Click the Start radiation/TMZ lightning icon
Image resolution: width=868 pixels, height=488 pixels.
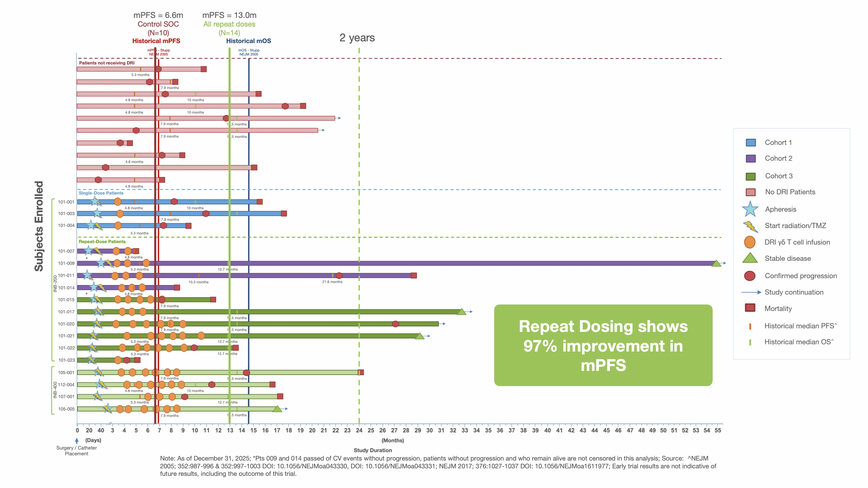coord(751,226)
